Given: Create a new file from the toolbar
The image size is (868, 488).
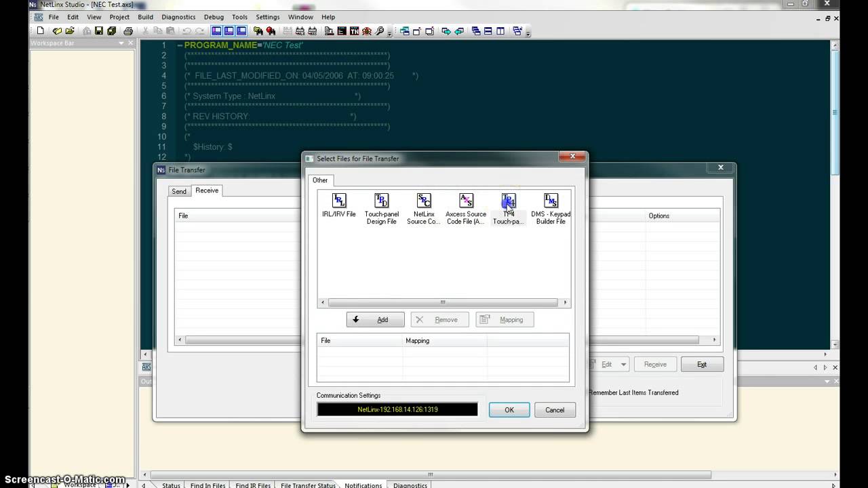Looking at the screenshot, I should click(x=40, y=30).
